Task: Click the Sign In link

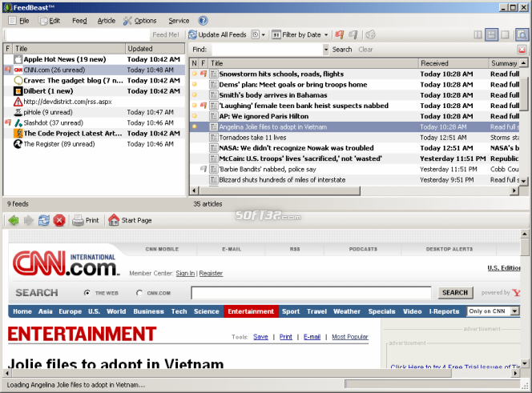Action: coord(185,273)
